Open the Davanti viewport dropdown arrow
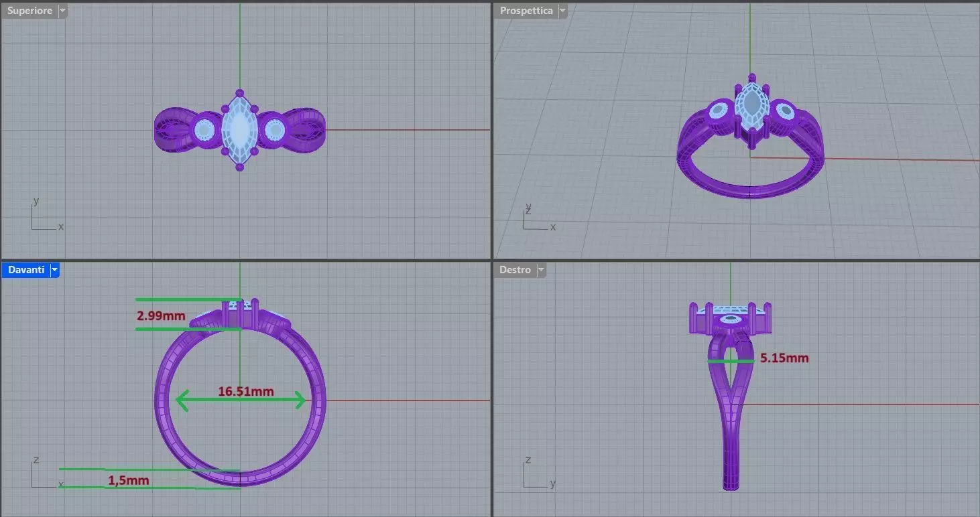Image resolution: width=980 pixels, height=517 pixels. click(55, 270)
